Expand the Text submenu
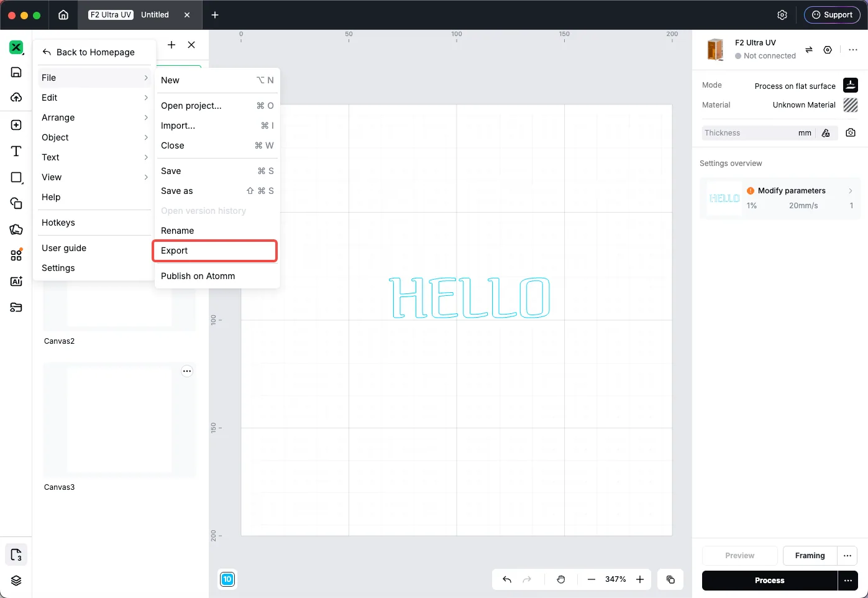868x598 pixels. [94, 157]
